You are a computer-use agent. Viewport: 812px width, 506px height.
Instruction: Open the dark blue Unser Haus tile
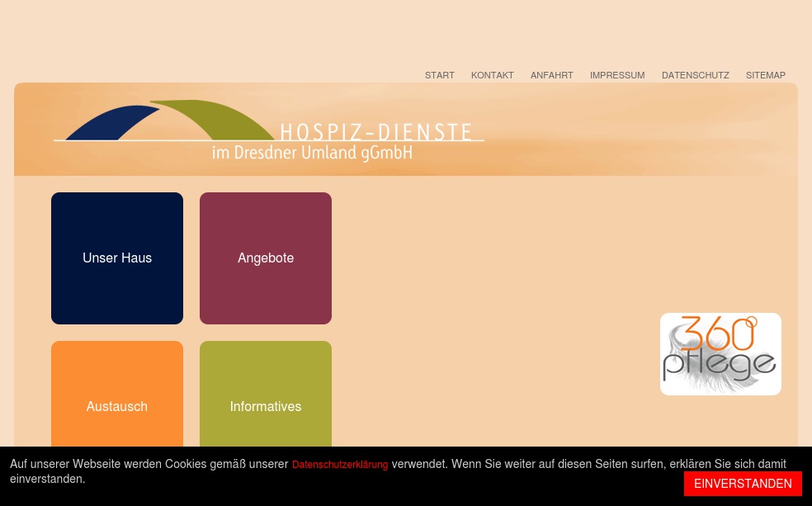116,258
